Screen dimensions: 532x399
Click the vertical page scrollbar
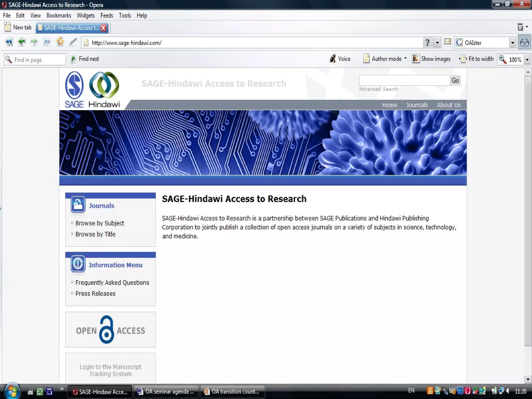click(528, 208)
